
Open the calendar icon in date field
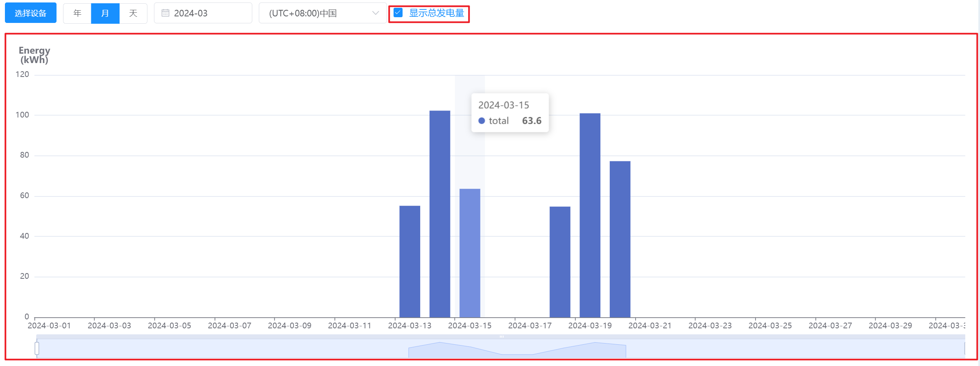[x=165, y=13]
